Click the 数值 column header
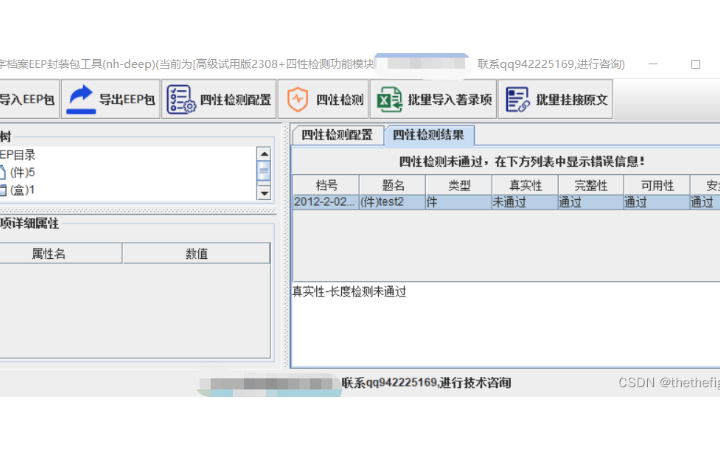Viewport: 720px width, 450px height. click(197, 253)
